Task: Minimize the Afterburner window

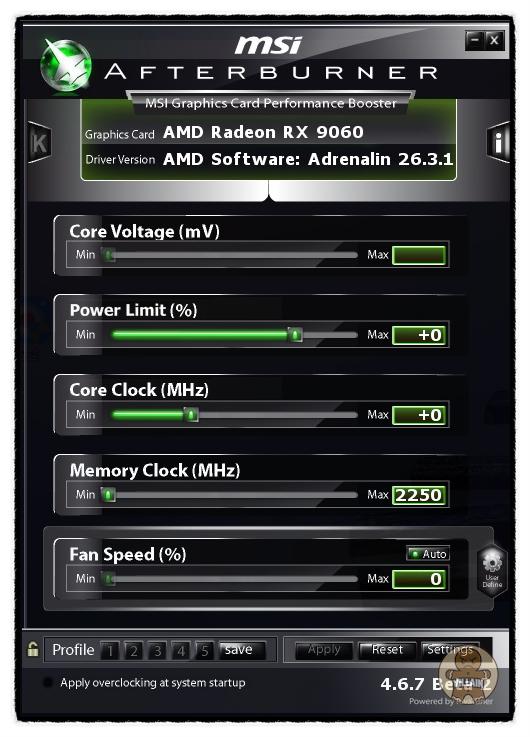Action: 475,40
